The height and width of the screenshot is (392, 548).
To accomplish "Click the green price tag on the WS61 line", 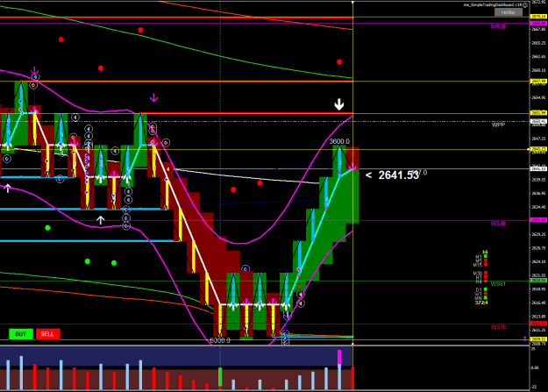I will tap(538, 281).
